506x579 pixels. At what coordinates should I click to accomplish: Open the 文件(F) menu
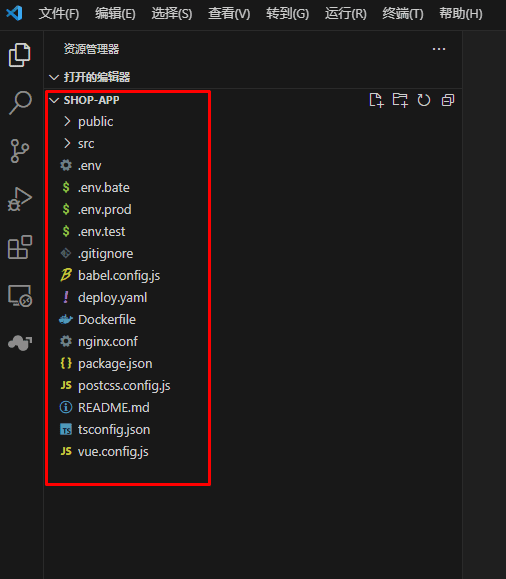(x=59, y=14)
